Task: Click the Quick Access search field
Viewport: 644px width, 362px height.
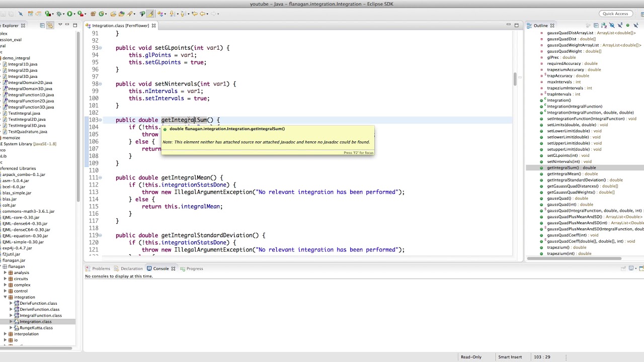Action: pyautogui.click(x=615, y=14)
